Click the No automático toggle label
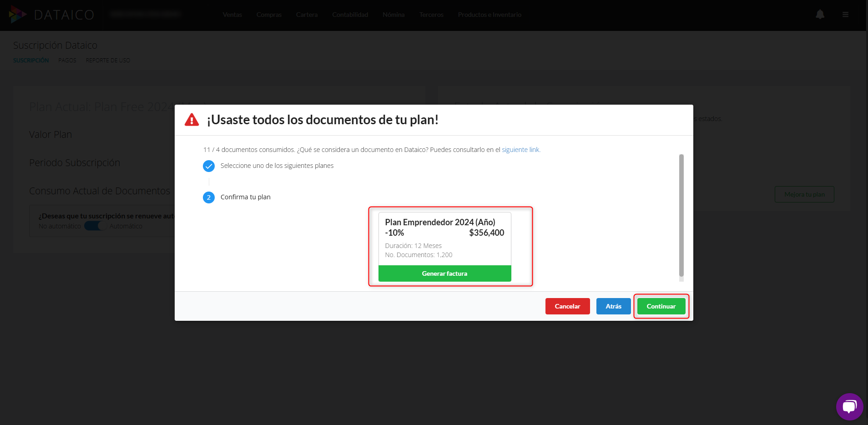This screenshot has height=425, width=868. [60, 226]
